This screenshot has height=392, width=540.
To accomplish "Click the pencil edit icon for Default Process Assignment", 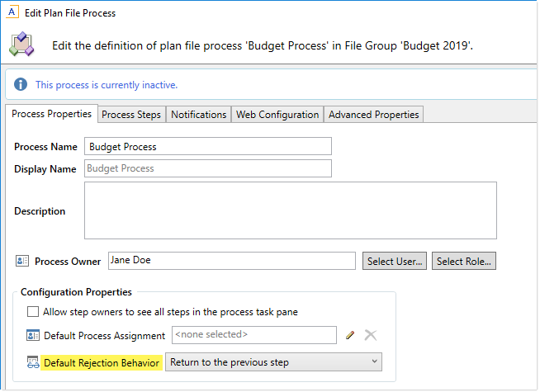I will tap(350, 335).
